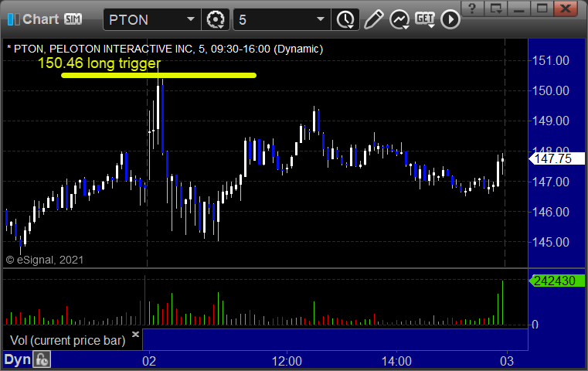Click the 'Vol (current price bar)' study label
The width and height of the screenshot is (588, 371).
67,340
